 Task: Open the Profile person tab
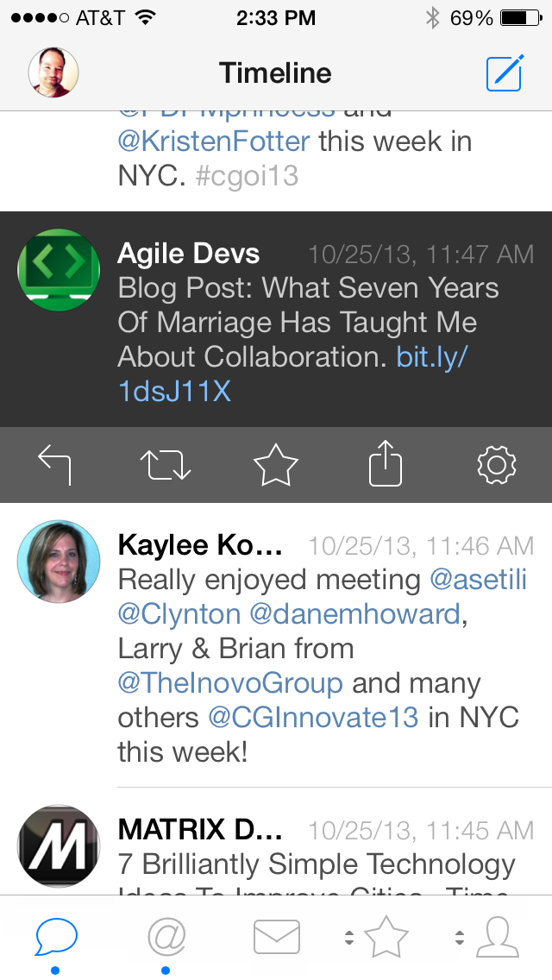(498, 937)
